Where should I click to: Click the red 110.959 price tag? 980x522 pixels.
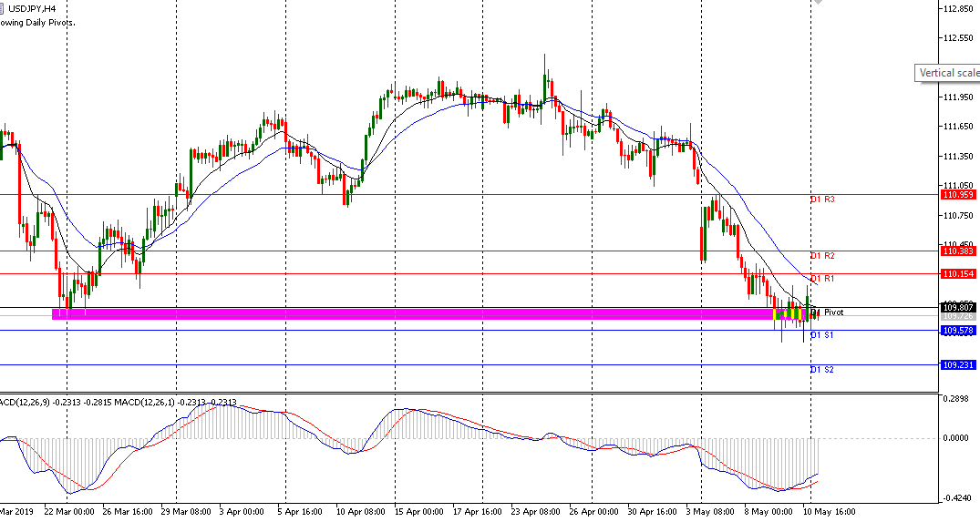tap(957, 195)
